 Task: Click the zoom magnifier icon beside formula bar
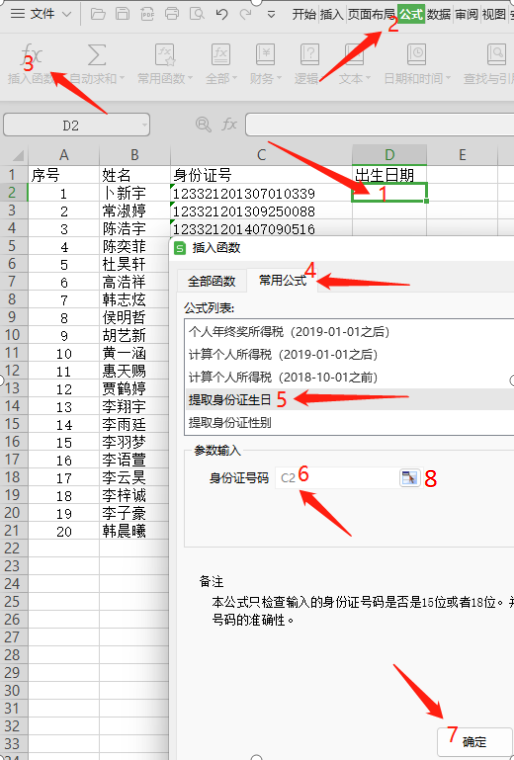point(203,125)
